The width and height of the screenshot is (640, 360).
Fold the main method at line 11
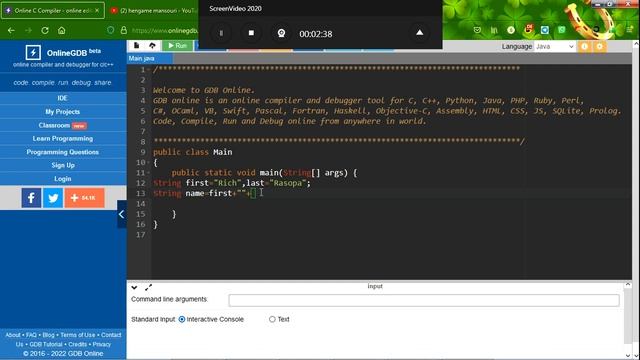(x=149, y=173)
